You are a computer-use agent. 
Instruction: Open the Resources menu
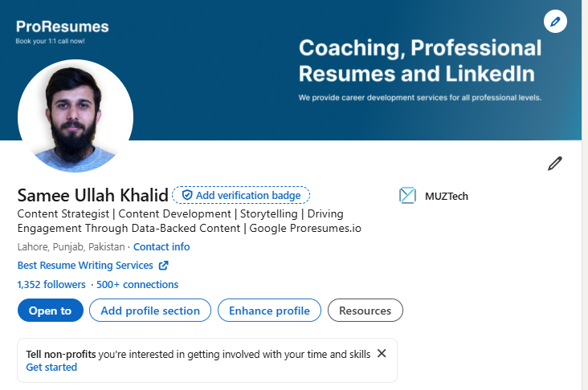365,311
